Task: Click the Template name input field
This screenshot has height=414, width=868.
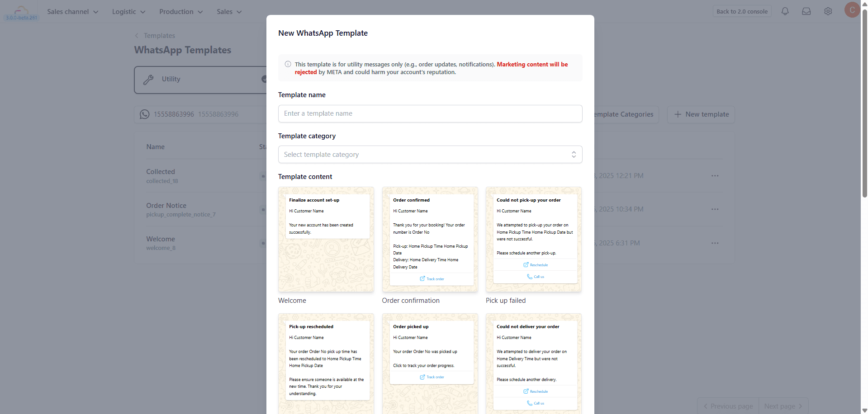Action: click(x=430, y=113)
